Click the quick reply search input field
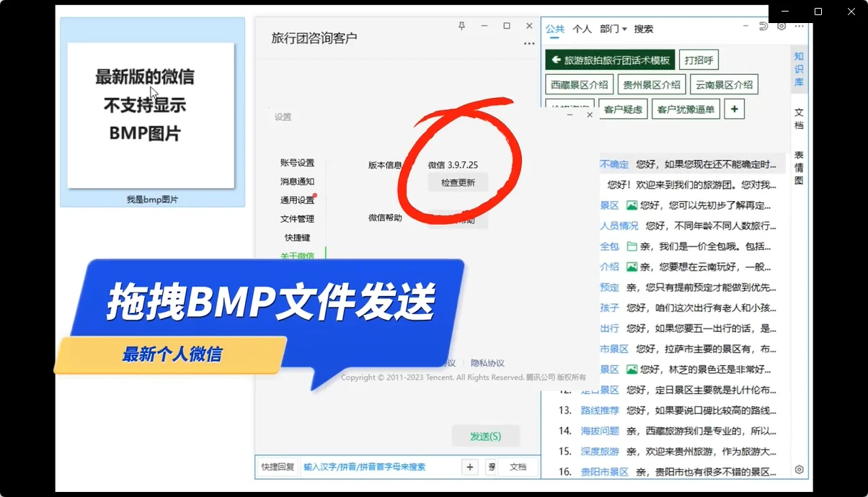 pos(379,467)
